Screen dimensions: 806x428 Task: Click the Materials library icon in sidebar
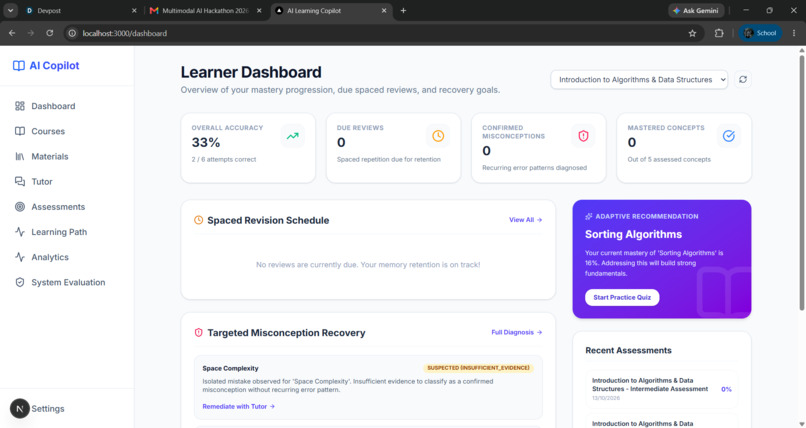(20, 156)
